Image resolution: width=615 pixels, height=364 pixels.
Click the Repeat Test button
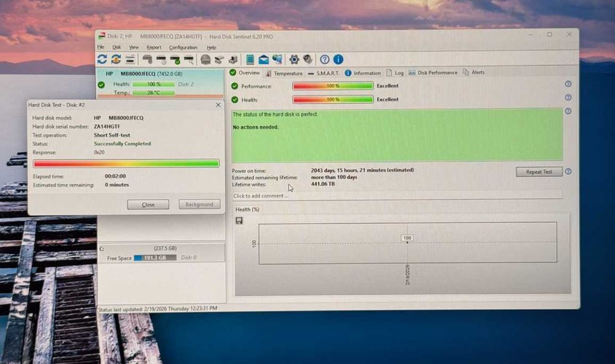539,172
